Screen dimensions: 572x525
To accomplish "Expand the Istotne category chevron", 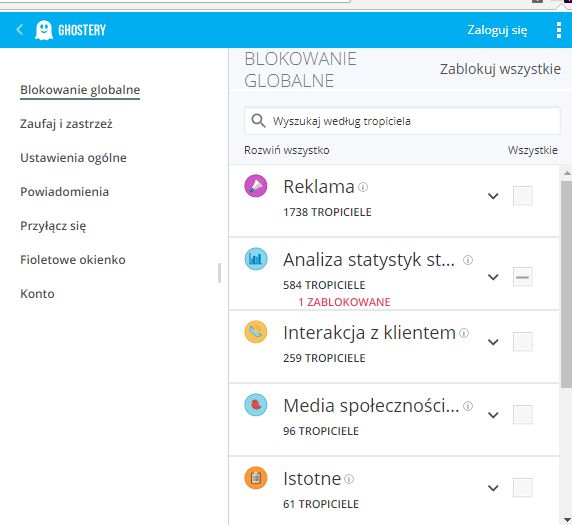I will [x=493, y=488].
